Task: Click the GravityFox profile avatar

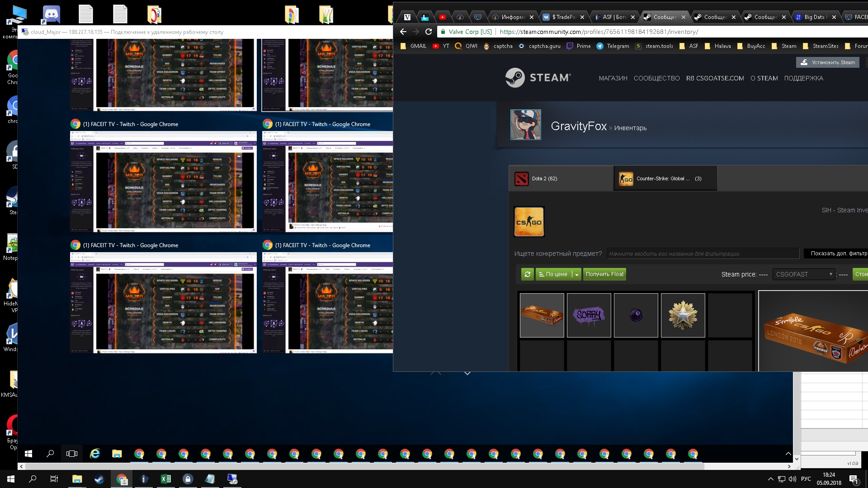Action: pyautogui.click(x=525, y=125)
